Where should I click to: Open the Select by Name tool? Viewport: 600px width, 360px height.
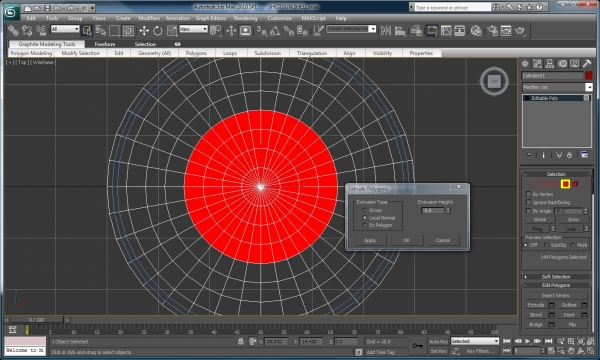pos(101,30)
